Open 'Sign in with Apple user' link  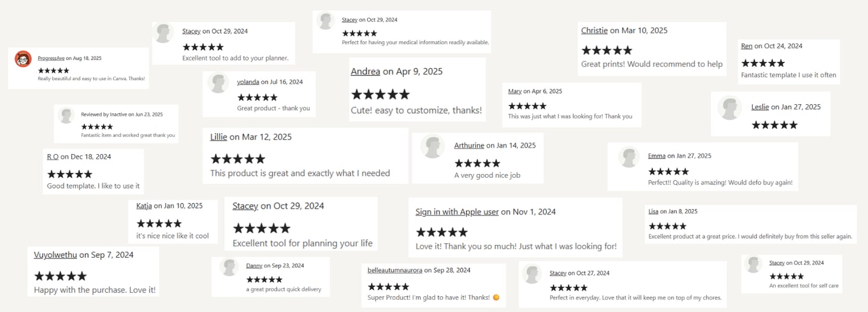pos(457,212)
